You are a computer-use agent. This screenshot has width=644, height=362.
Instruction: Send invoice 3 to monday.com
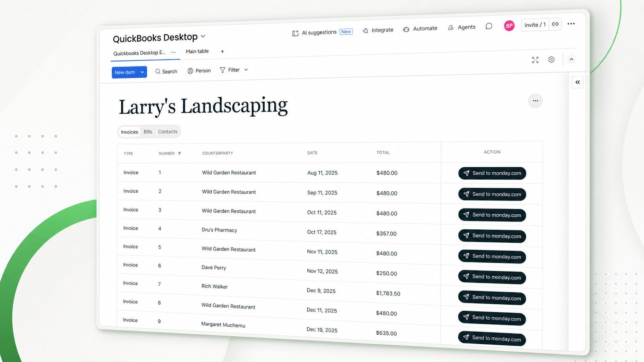point(492,215)
